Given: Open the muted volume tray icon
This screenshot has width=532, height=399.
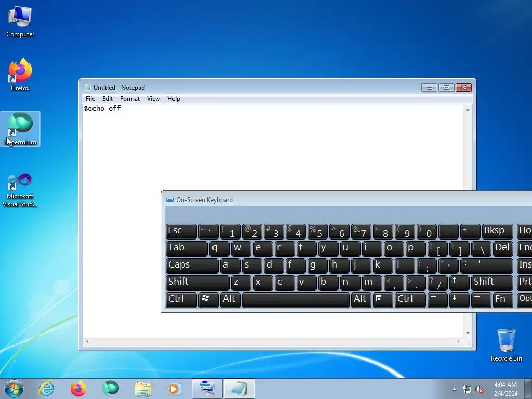Looking at the screenshot, I should click(x=480, y=389).
